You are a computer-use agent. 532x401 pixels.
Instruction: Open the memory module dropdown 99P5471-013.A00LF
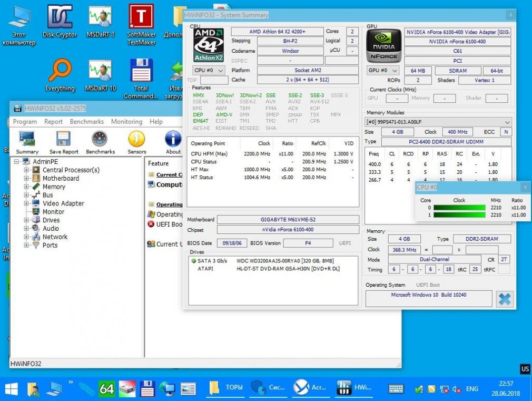click(438, 122)
